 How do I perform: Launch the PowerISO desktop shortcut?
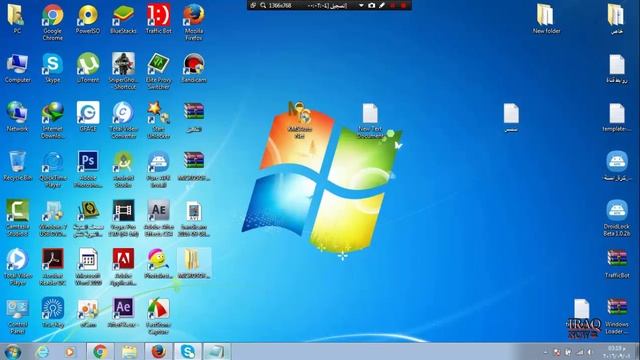88,19
